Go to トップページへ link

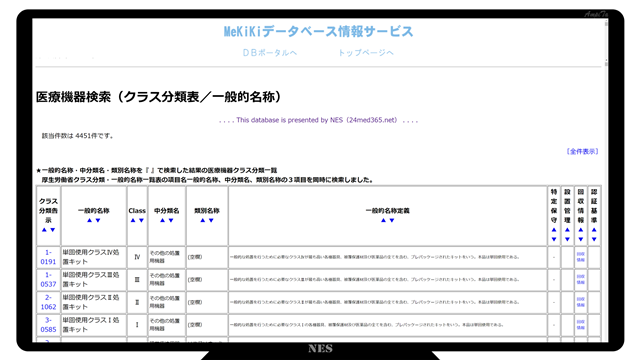pos(366,53)
